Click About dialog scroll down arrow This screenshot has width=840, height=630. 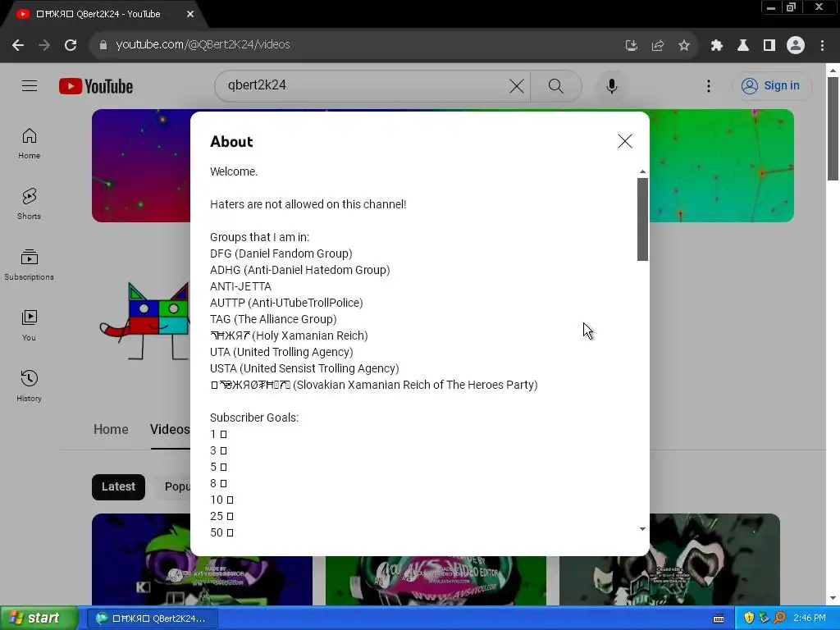(x=642, y=529)
